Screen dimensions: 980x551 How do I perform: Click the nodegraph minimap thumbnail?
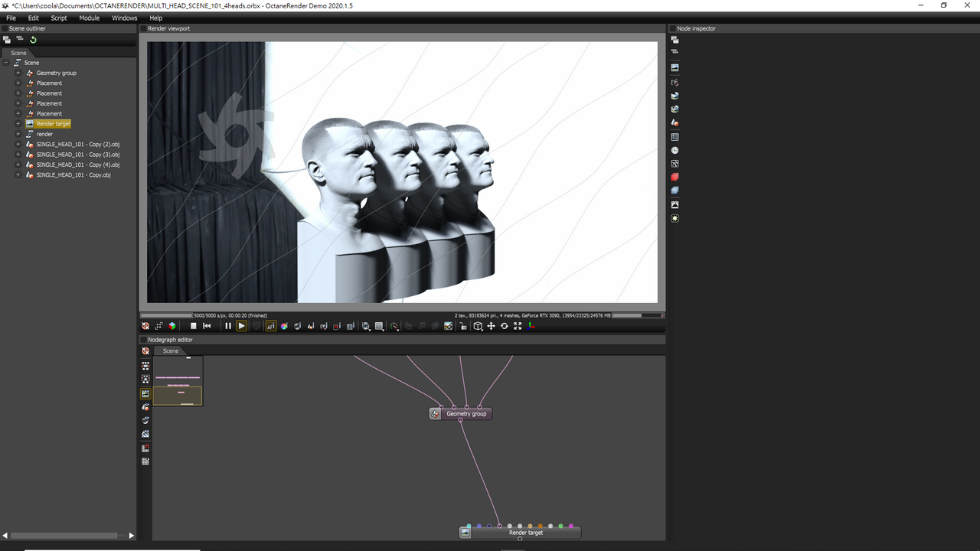click(178, 380)
